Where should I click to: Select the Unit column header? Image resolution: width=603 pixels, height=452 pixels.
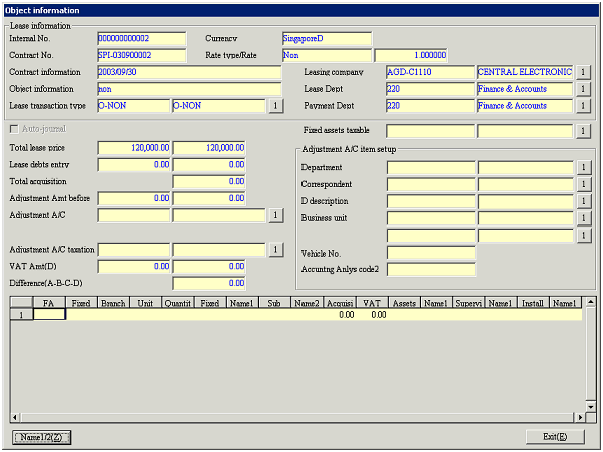(146, 303)
